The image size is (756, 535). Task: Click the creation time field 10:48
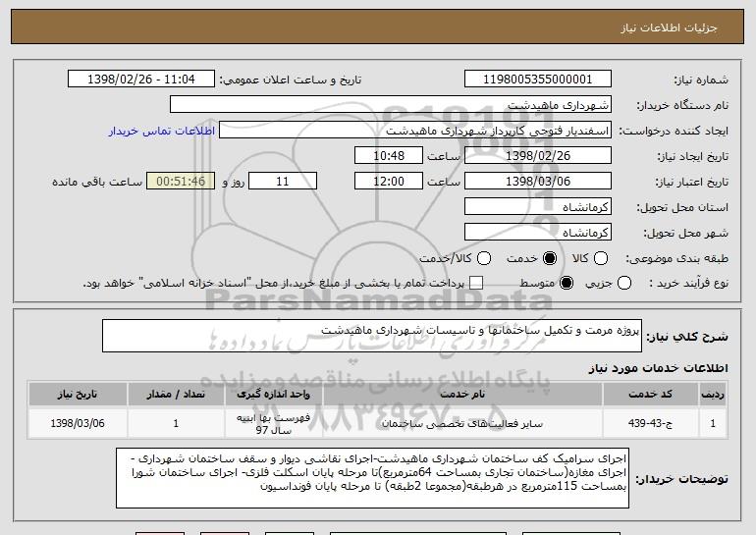click(x=389, y=156)
